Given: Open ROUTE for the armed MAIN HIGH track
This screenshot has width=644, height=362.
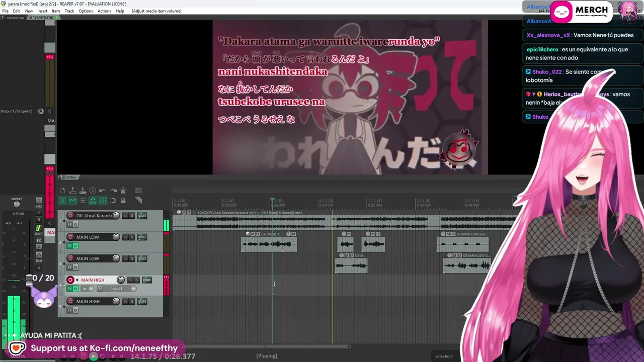Looking at the screenshot, I should pos(146,280).
